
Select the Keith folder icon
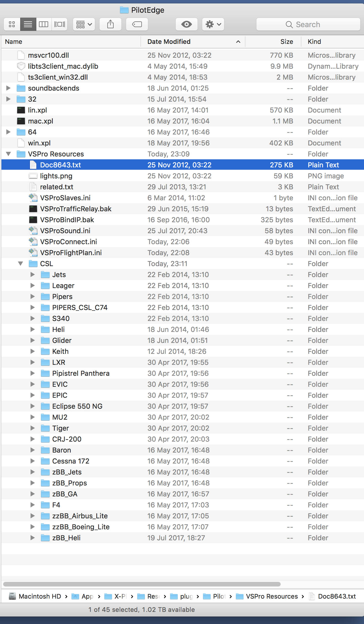[45, 351]
